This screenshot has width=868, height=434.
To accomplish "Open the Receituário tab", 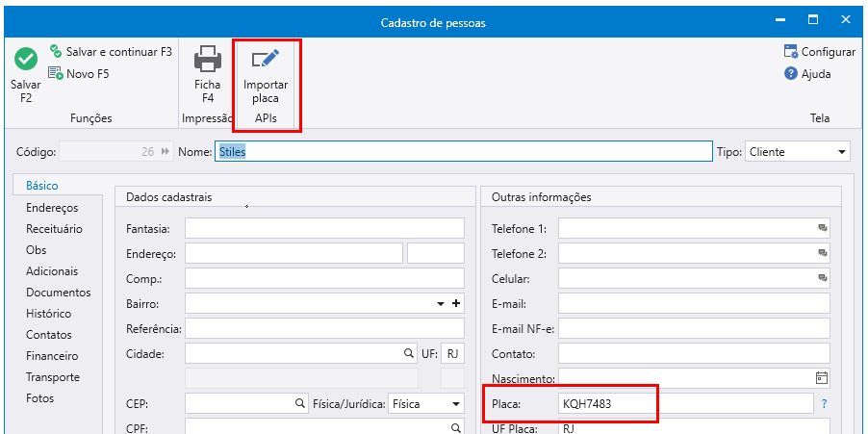I will pos(54,229).
